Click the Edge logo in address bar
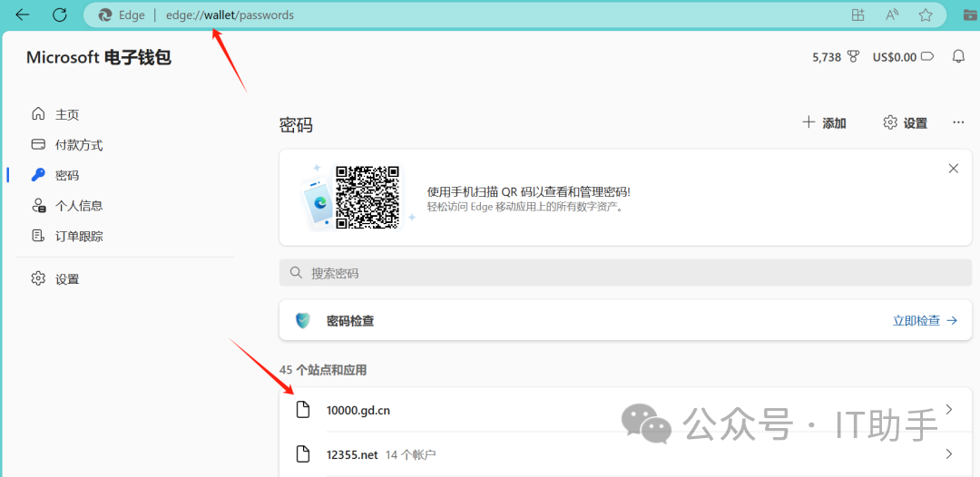980x477 pixels. coord(105,15)
